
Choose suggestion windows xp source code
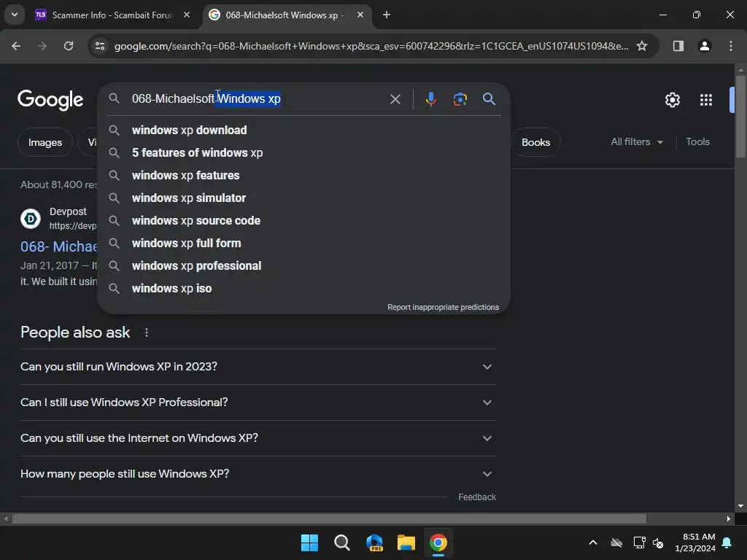click(x=303, y=220)
